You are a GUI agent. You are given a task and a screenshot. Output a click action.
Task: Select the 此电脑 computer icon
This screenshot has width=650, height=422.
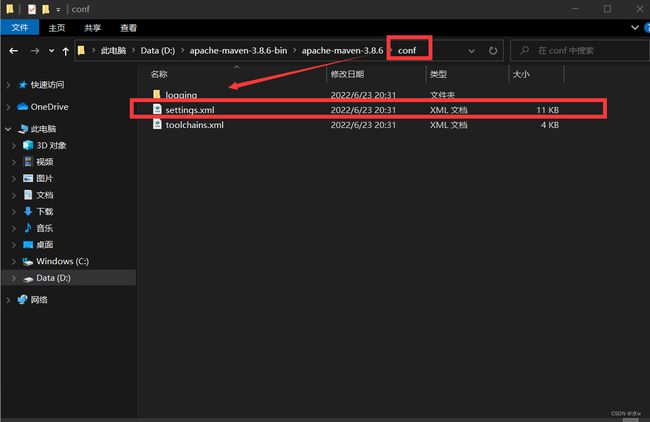[23, 129]
